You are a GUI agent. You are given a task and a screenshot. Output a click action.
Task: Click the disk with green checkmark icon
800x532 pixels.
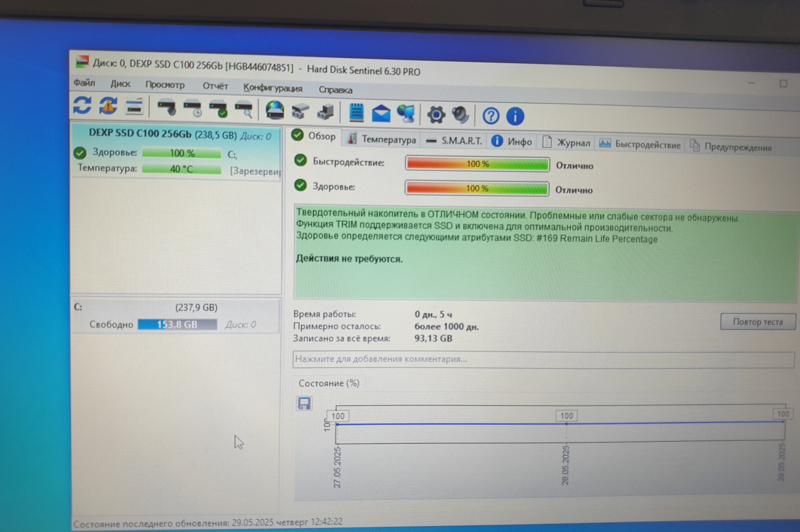click(x=218, y=109)
